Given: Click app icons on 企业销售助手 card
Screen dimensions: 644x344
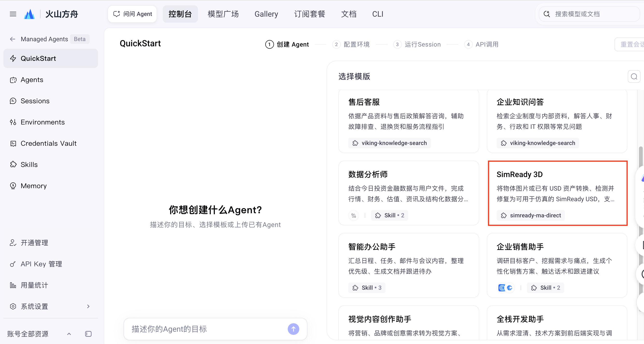Looking at the screenshot, I should coord(505,288).
